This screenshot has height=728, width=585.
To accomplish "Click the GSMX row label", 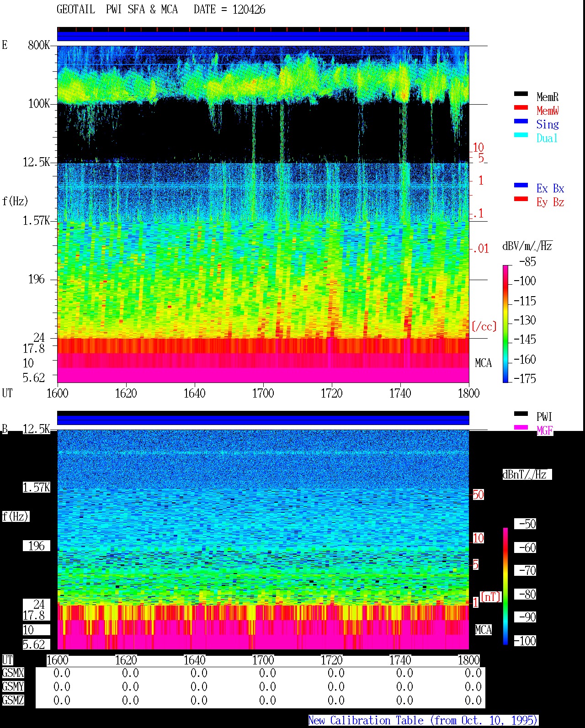I will click(13, 673).
